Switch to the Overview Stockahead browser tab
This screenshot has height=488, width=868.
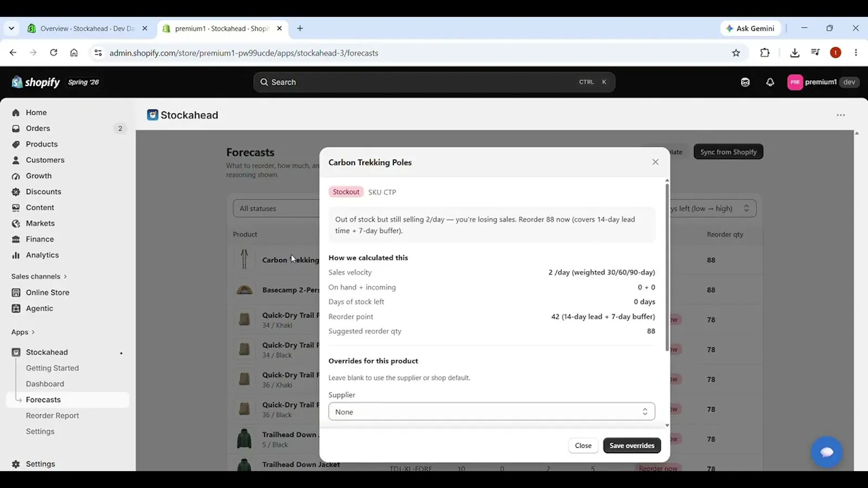pos(88,28)
